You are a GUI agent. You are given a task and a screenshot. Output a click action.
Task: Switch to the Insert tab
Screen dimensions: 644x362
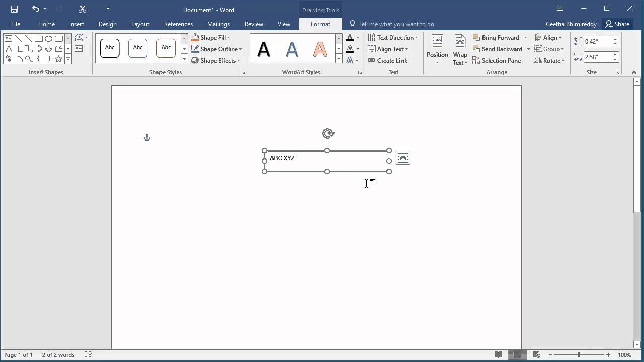76,24
